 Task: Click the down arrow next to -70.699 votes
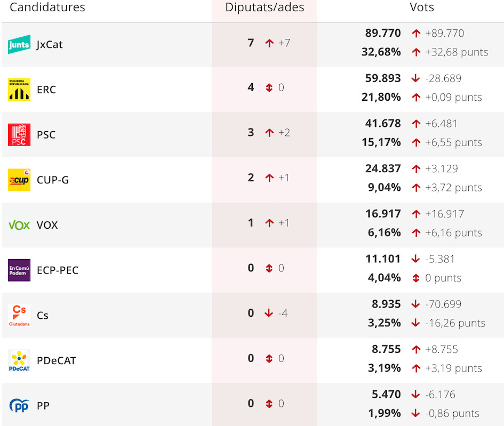point(415,304)
